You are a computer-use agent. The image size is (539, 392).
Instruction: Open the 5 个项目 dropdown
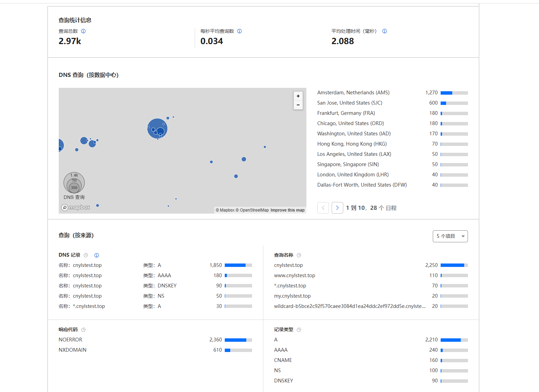point(450,236)
